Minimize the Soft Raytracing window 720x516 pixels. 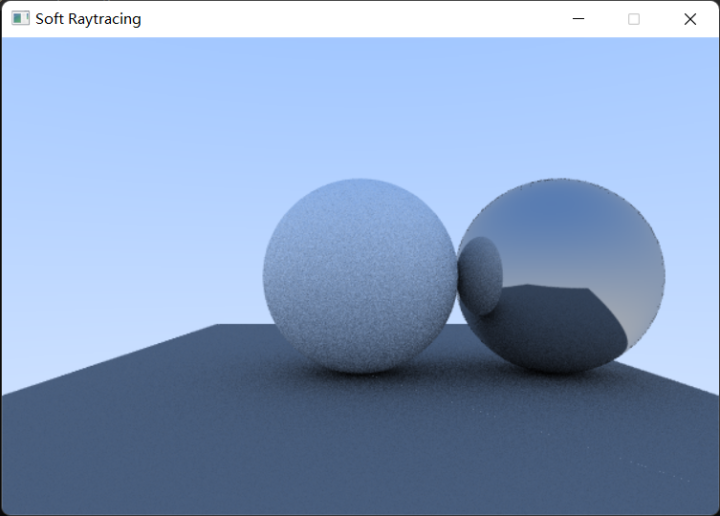(578, 19)
